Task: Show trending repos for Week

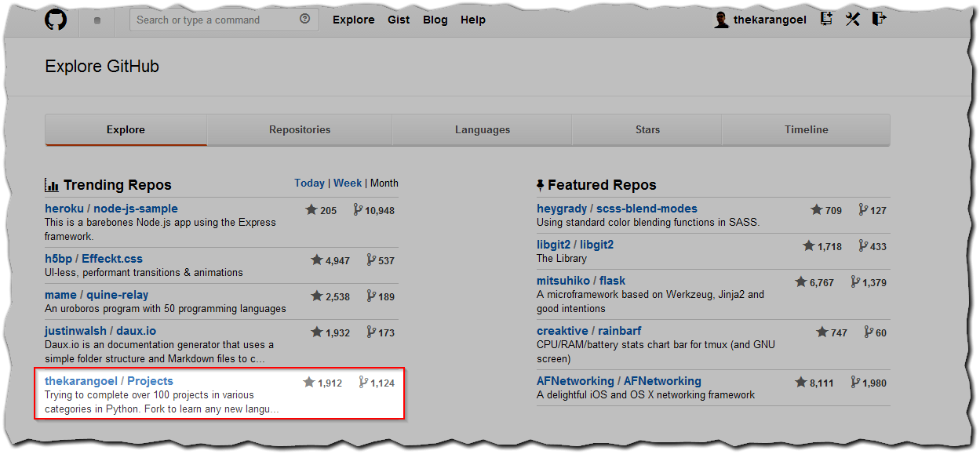Action: pyautogui.click(x=348, y=183)
